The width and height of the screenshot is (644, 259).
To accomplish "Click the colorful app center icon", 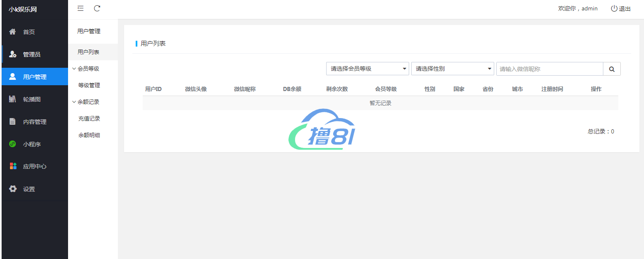I will click(13, 166).
